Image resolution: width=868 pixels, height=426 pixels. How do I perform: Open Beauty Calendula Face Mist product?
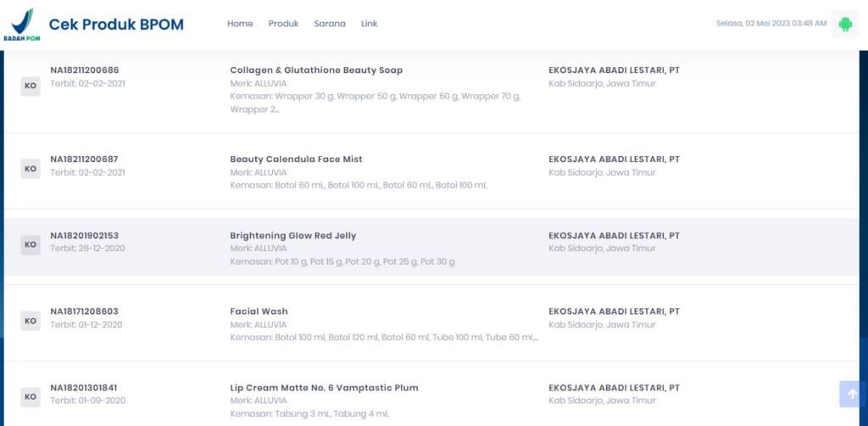click(296, 159)
